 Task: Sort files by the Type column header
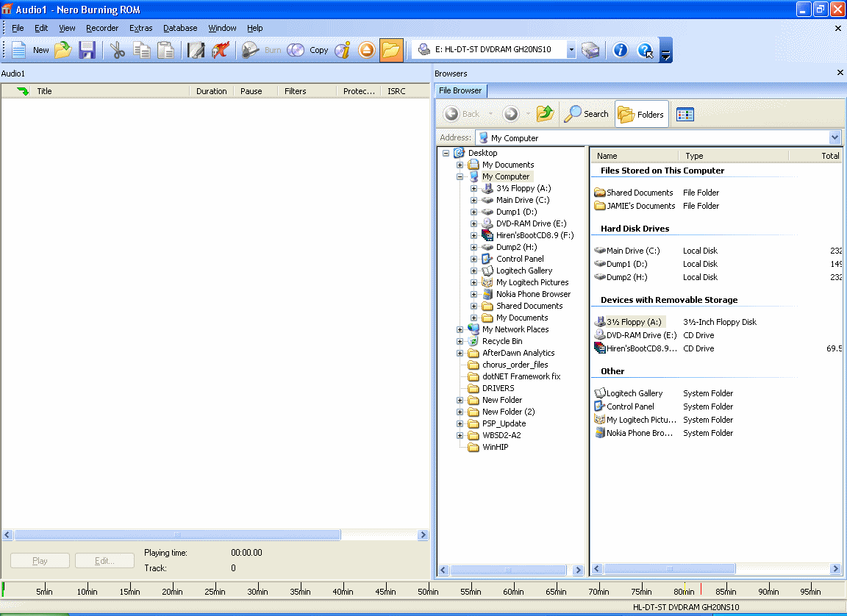(734, 156)
